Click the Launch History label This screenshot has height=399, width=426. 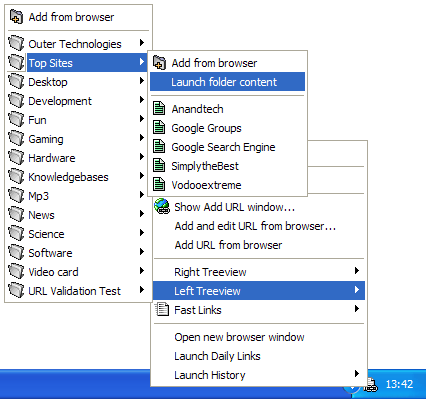[210, 375]
